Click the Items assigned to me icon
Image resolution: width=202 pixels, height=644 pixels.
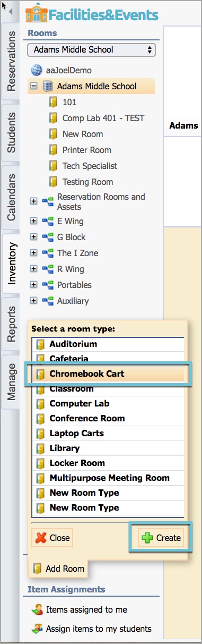37,610
